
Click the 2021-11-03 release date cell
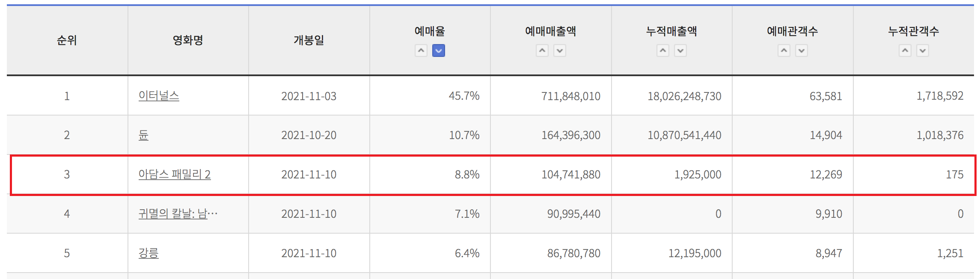point(309,96)
